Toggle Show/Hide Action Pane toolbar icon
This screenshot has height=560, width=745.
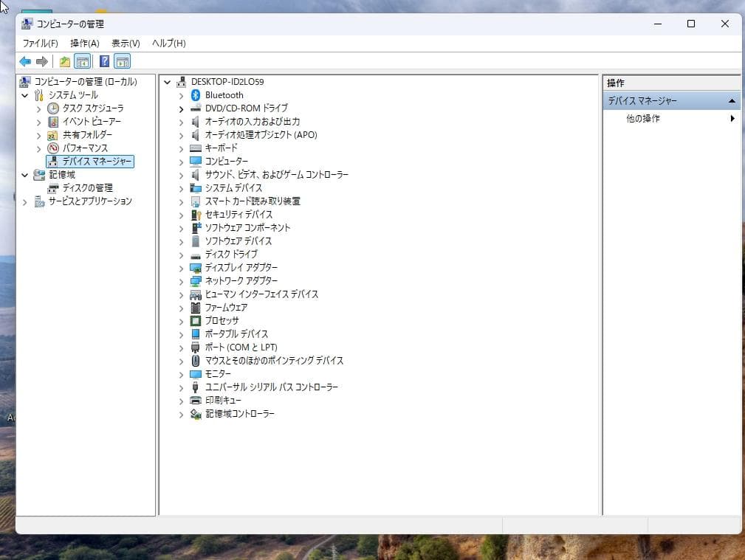tap(122, 61)
